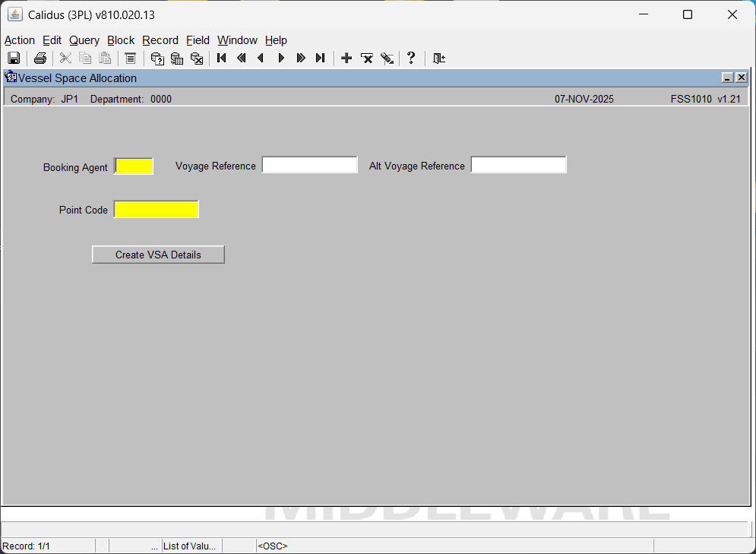Click the Save icon in the toolbar
This screenshot has width=756, height=554.
tap(14, 59)
